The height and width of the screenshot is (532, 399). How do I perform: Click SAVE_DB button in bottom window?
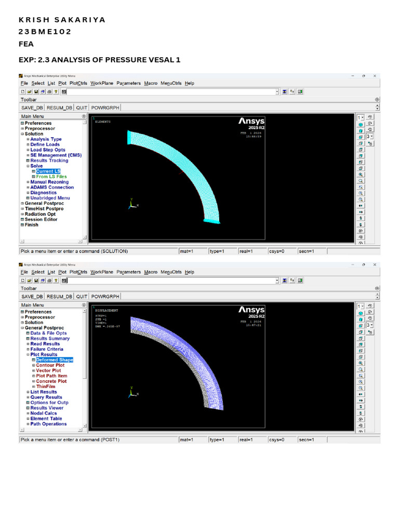(32, 297)
